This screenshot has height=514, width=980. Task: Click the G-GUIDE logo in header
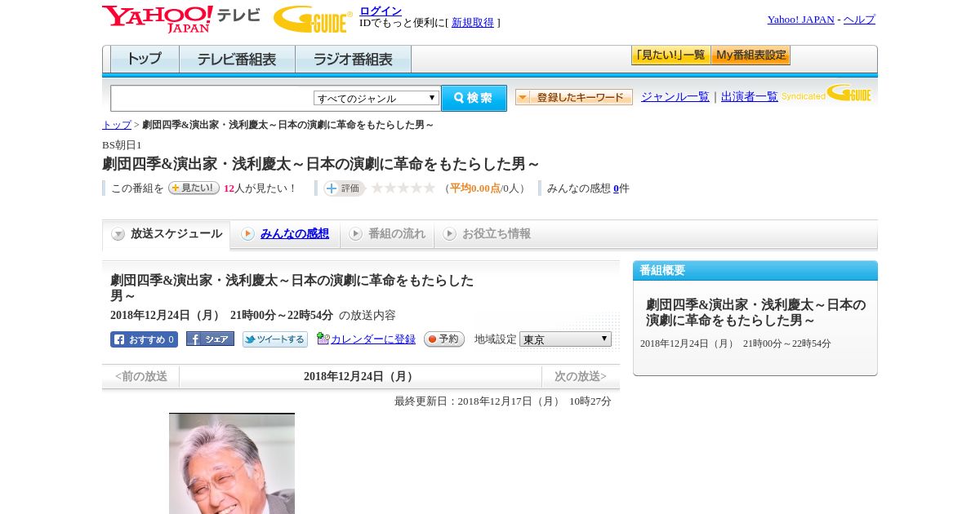point(313,19)
